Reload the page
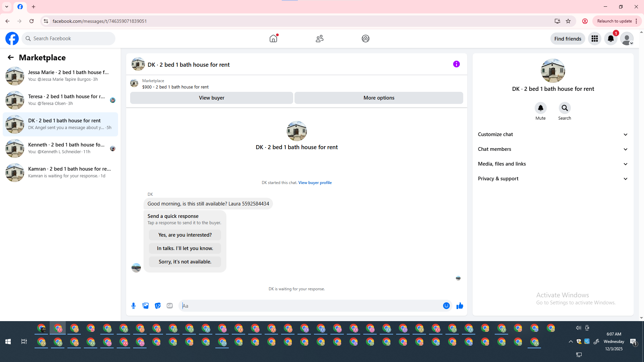 pyautogui.click(x=32, y=21)
